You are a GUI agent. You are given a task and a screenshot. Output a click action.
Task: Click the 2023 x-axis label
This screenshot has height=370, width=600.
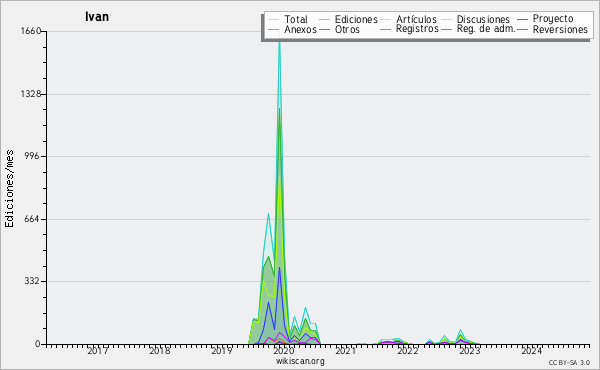pos(470,350)
